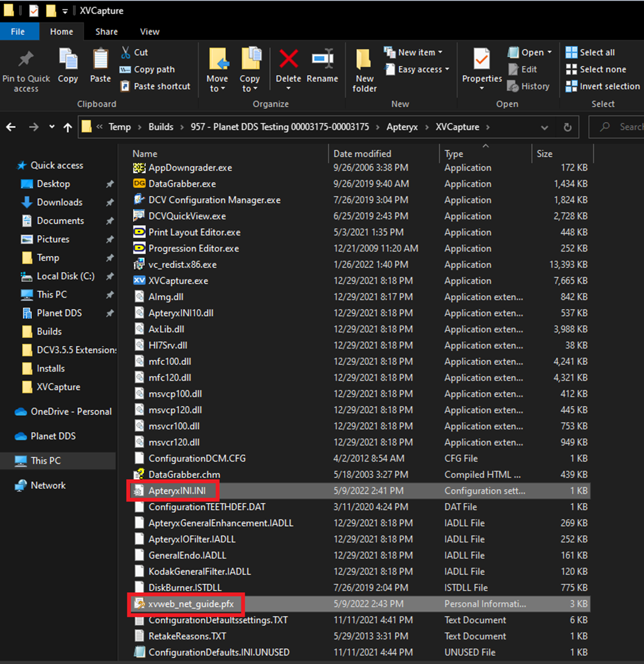Open the Easy access dropdown menu
The image size is (644, 664).
[417, 69]
